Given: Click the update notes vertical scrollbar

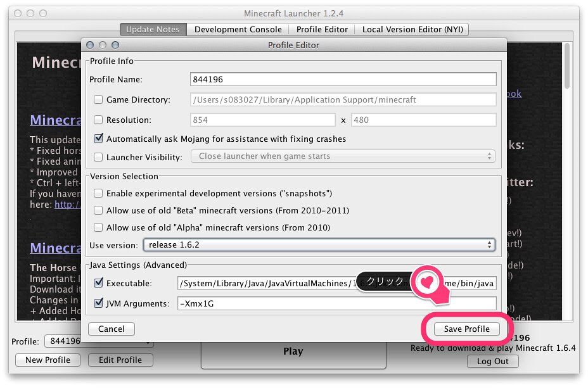Looking at the screenshot, I should click(x=567, y=66).
